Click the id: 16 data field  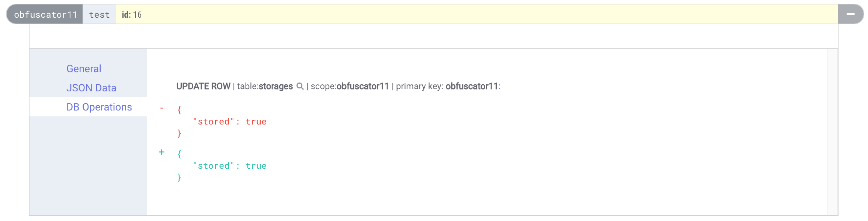[132, 15]
